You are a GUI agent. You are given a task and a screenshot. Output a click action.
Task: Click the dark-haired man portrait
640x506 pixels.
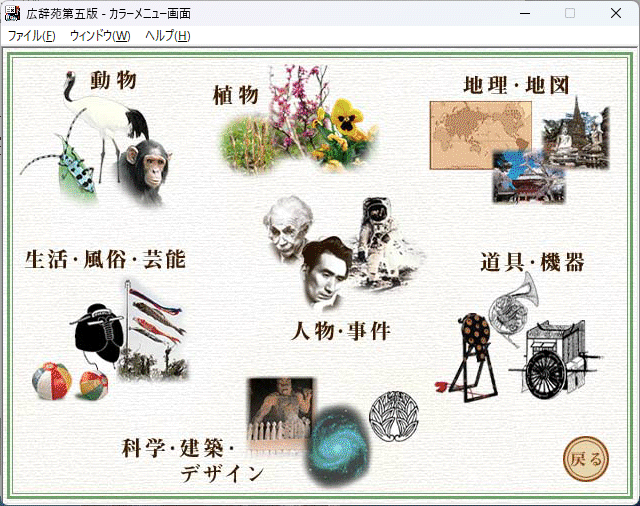pyautogui.click(x=327, y=273)
